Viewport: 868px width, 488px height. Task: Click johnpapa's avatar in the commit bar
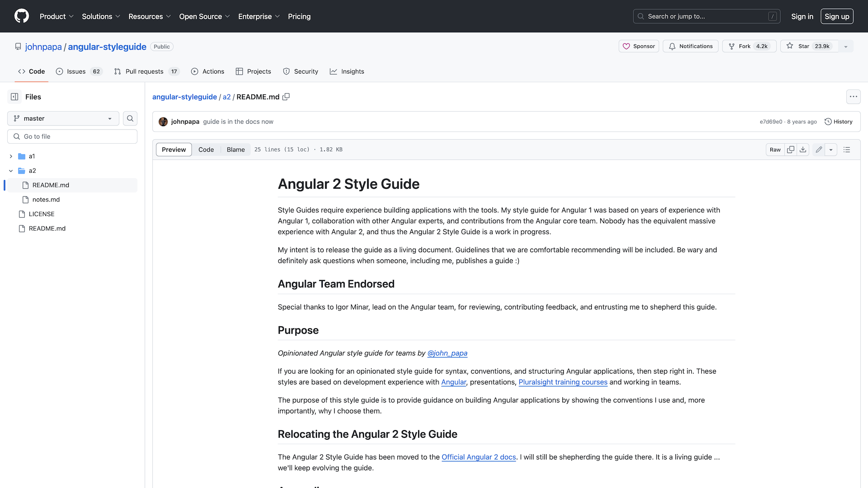[x=163, y=122]
